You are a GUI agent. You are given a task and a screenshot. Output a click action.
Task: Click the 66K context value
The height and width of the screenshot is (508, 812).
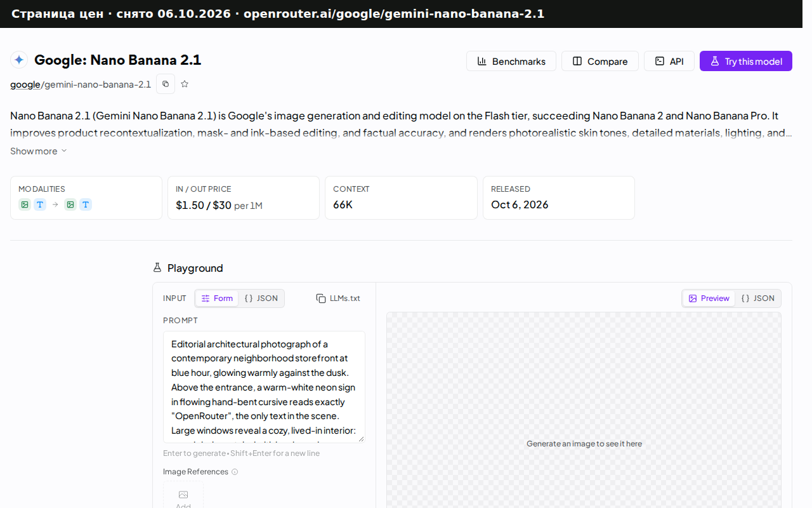[x=343, y=204]
